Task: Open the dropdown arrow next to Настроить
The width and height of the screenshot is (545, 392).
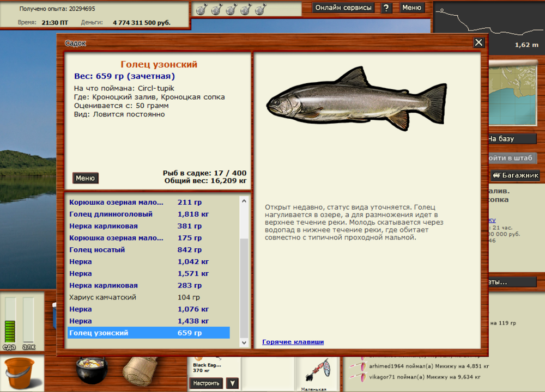Action: point(232,383)
